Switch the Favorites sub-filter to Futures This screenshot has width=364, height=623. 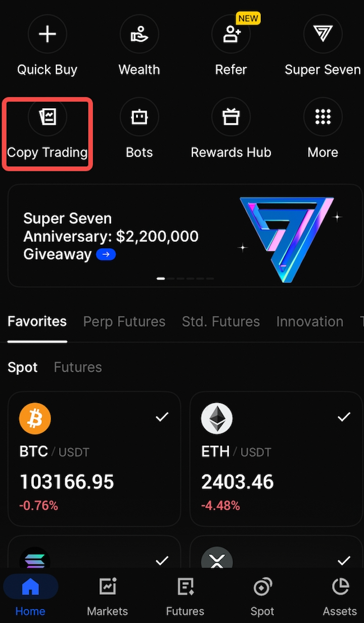pyautogui.click(x=78, y=367)
